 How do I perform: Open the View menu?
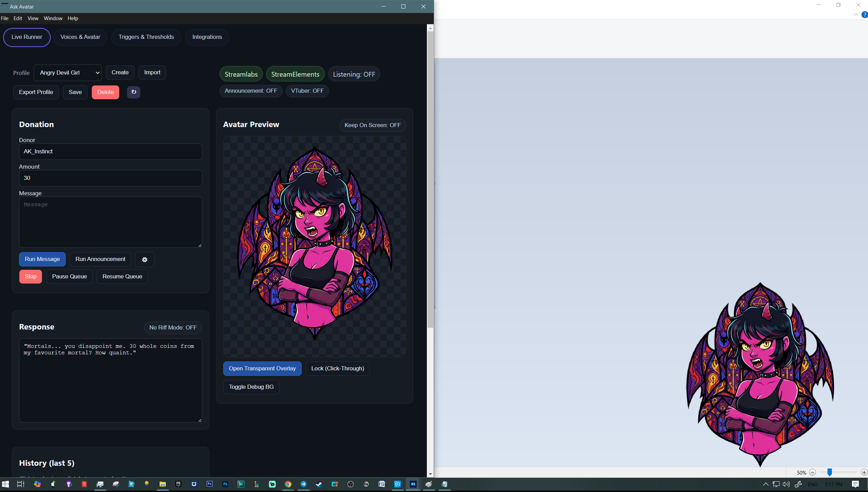coord(33,18)
